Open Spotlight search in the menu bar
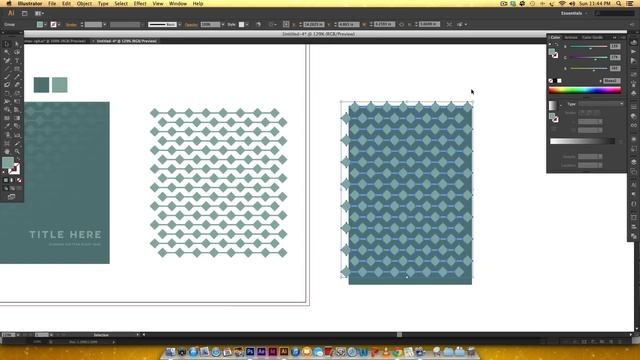Image resolution: width=640 pixels, height=360 pixels. click(x=619, y=3)
